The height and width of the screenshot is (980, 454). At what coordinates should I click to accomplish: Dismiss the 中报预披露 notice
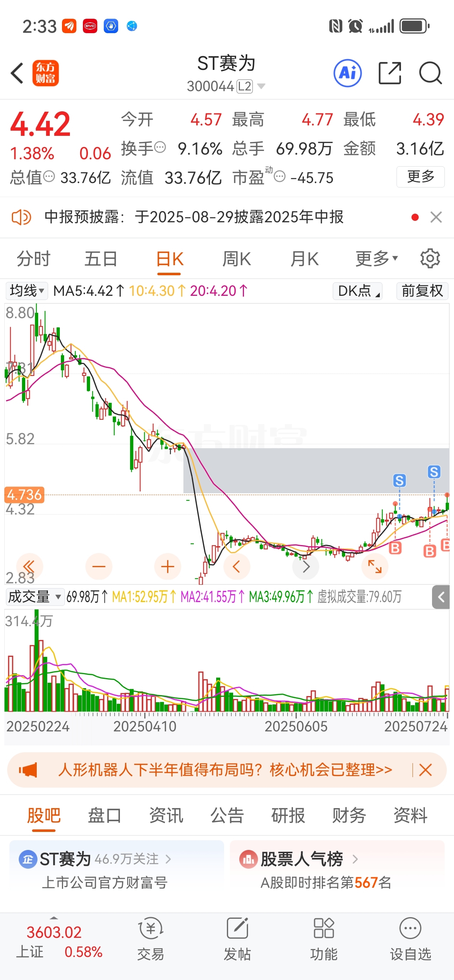point(436,217)
